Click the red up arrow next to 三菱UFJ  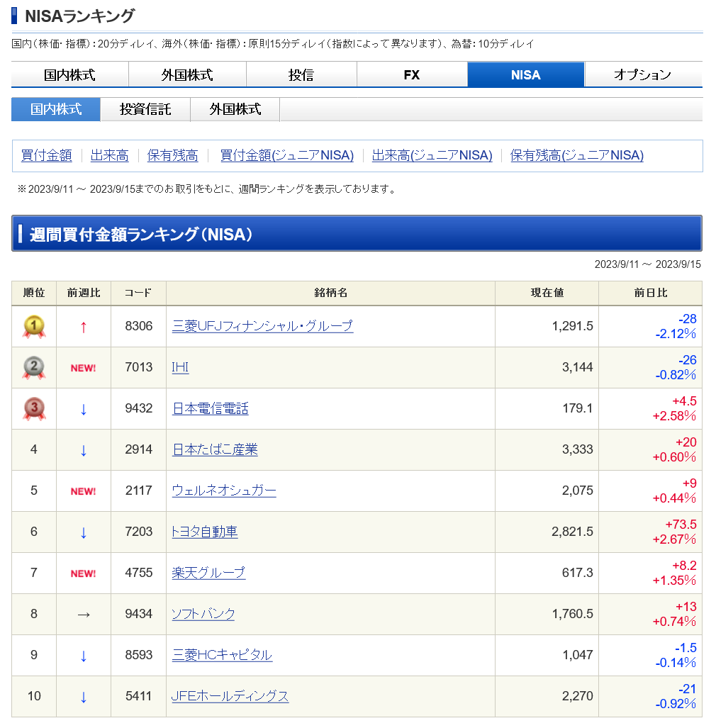83,325
